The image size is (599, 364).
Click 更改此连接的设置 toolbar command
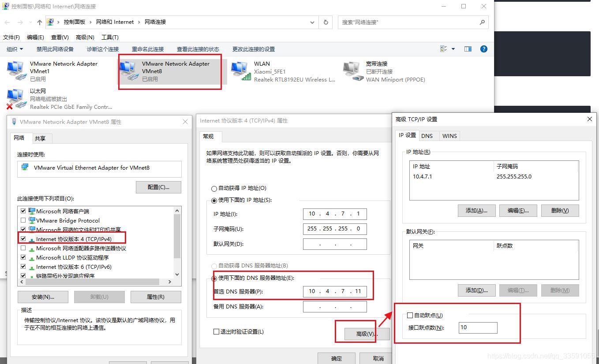(x=254, y=49)
